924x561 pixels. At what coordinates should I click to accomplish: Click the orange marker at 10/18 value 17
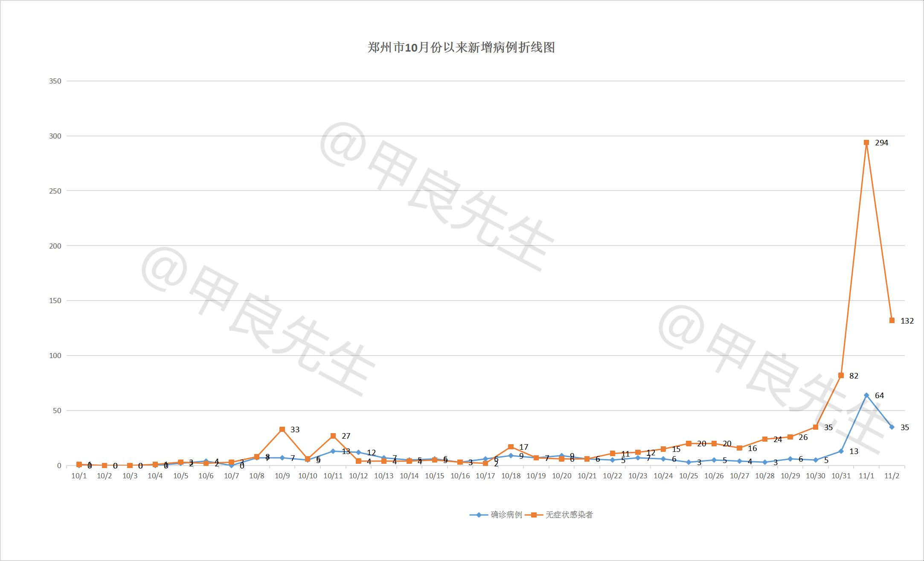tap(511, 447)
